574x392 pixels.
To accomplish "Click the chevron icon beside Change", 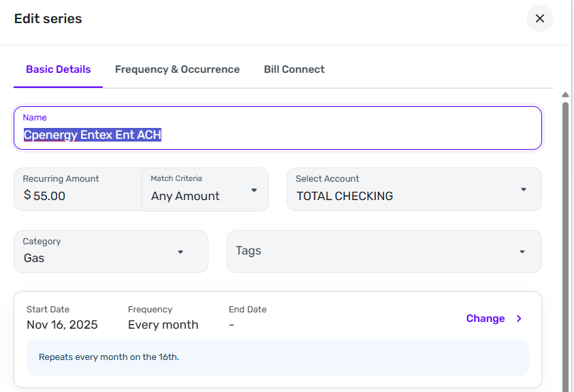I will [519, 318].
